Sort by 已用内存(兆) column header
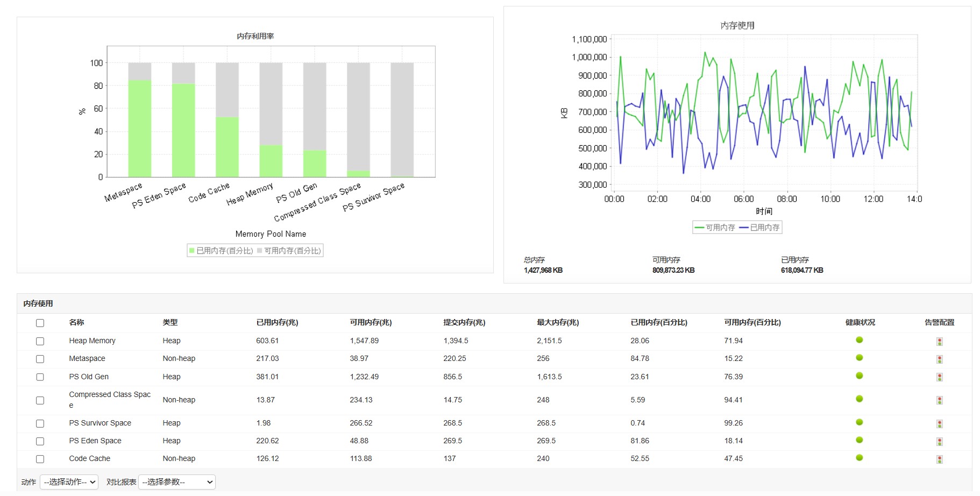The width and height of the screenshot is (980, 496). (x=277, y=323)
